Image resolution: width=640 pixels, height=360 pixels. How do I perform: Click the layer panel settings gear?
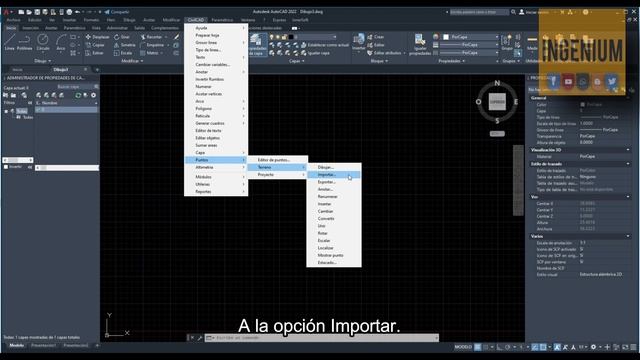pyautogui.click(x=93, y=95)
